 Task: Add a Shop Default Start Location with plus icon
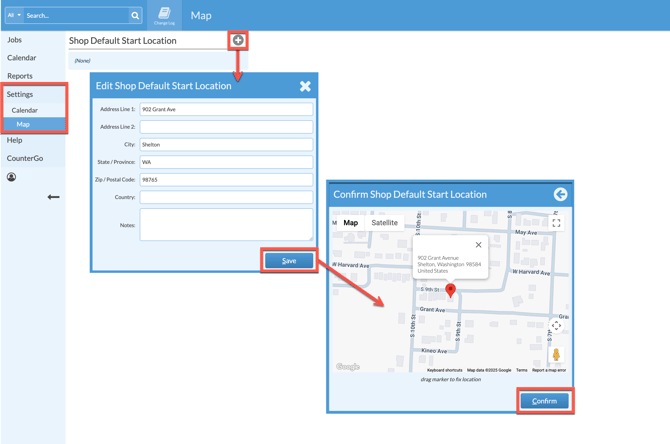point(238,40)
